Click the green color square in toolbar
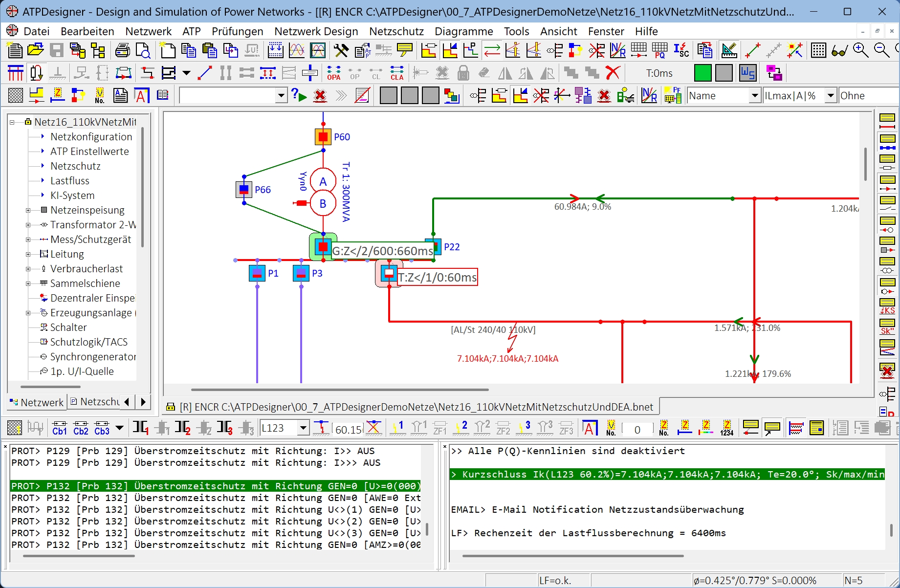Screen dimensions: 900x588 point(702,73)
